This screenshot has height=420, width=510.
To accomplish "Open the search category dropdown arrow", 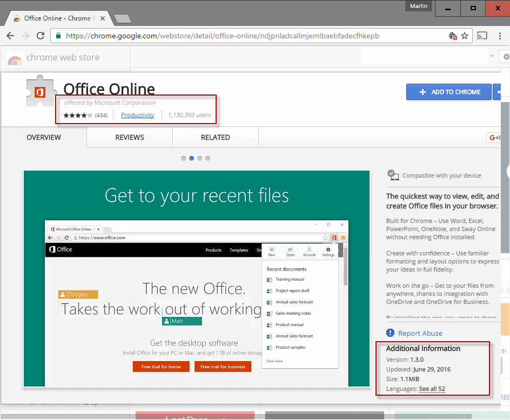I will coord(491,56).
